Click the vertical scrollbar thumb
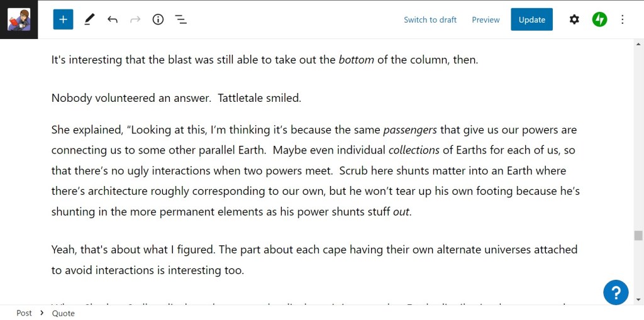644x320 pixels. click(638, 236)
